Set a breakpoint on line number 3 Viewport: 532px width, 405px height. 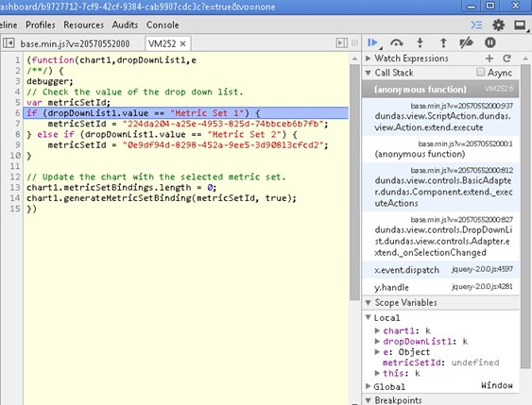click(x=17, y=81)
